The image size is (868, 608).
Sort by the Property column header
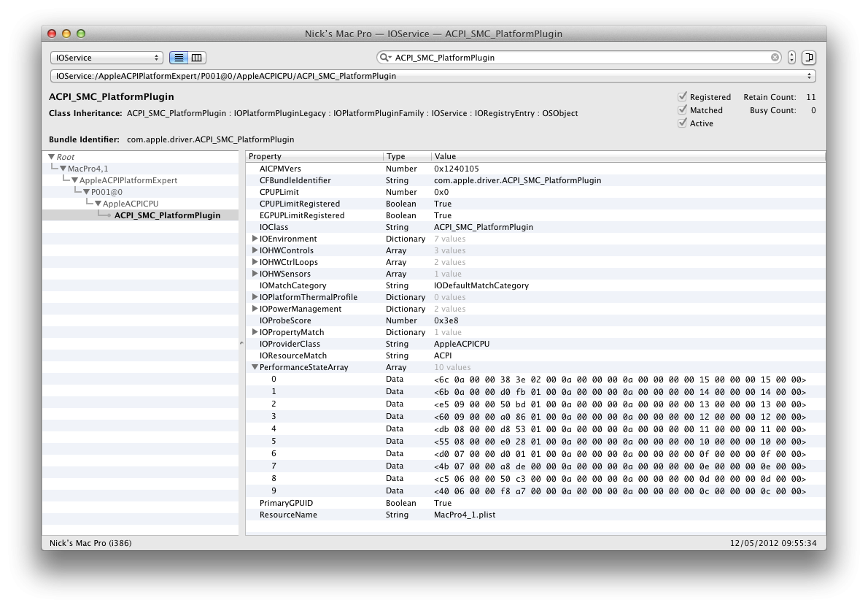click(x=314, y=156)
